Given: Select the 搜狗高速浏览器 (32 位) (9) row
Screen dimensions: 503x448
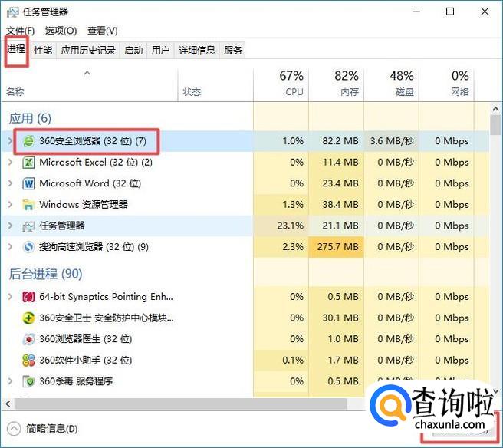Looking at the screenshot, I should pos(245,247).
